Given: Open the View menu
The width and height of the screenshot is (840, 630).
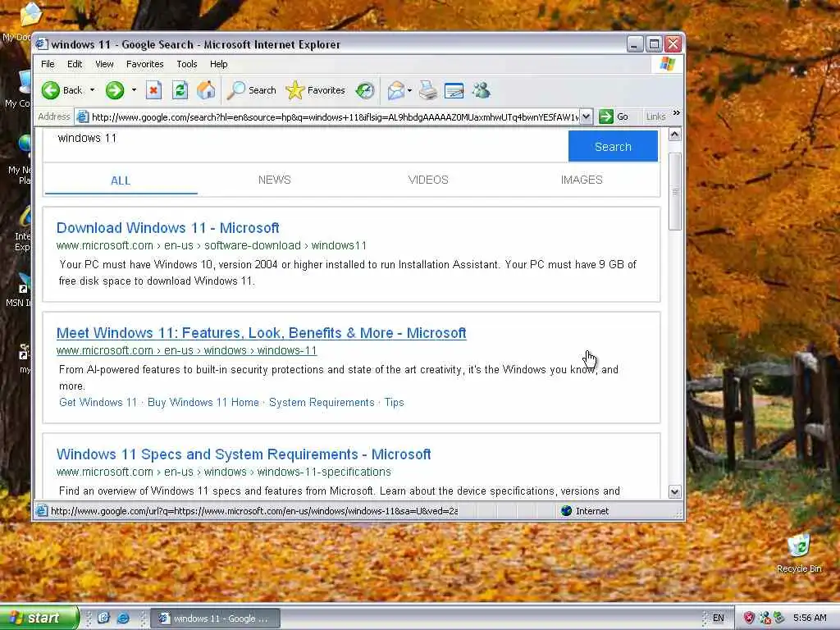Looking at the screenshot, I should 104,64.
